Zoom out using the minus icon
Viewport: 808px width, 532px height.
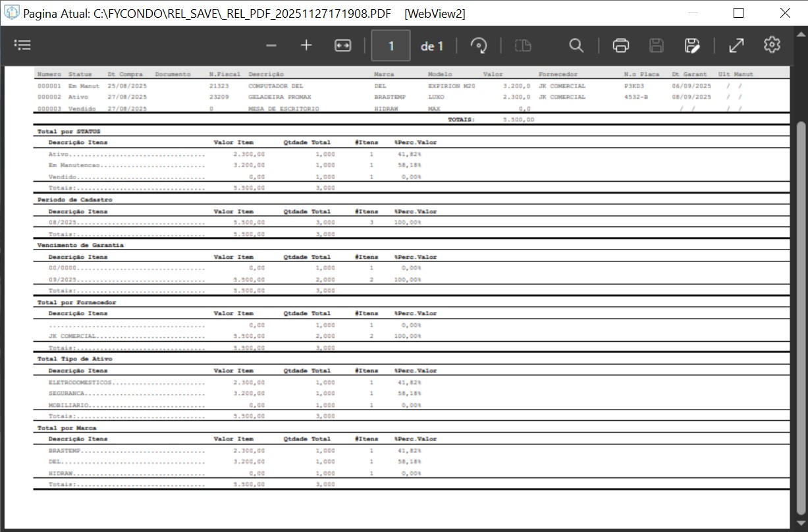click(x=271, y=45)
